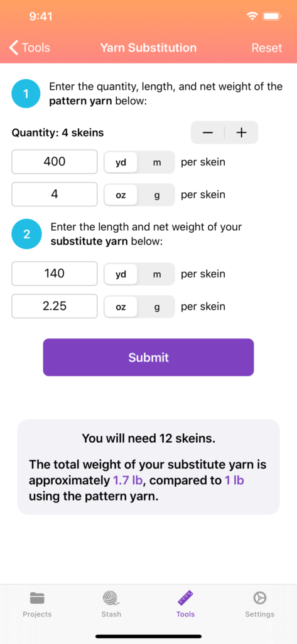
Task: Decrease skein quantity with minus button
Action: point(208,133)
